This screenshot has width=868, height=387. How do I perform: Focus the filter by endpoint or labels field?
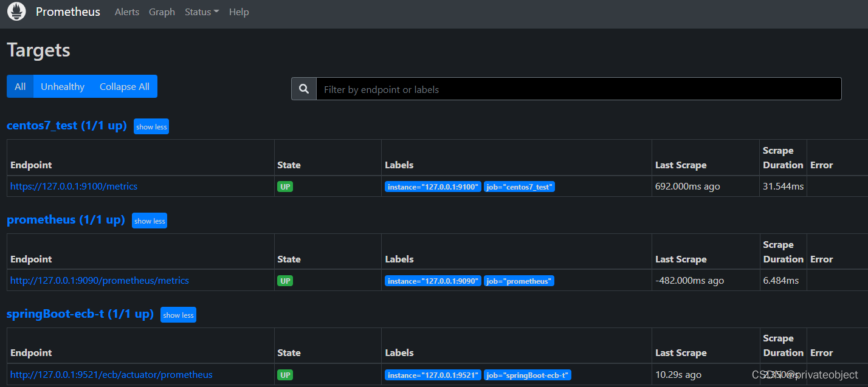click(579, 89)
